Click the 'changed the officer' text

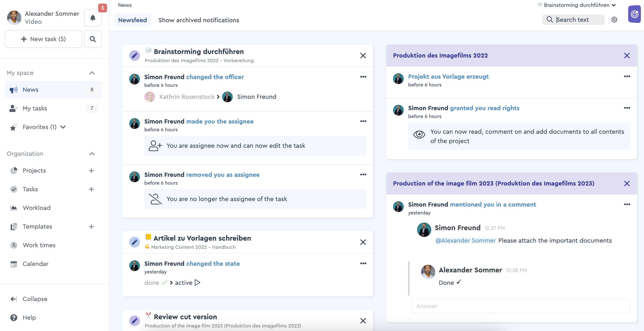tap(215, 77)
